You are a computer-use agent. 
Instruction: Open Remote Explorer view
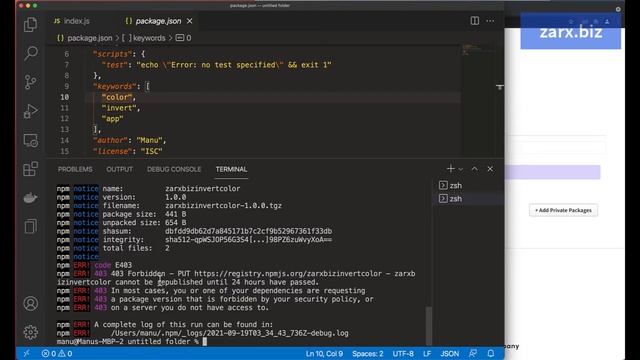point(31,140)
